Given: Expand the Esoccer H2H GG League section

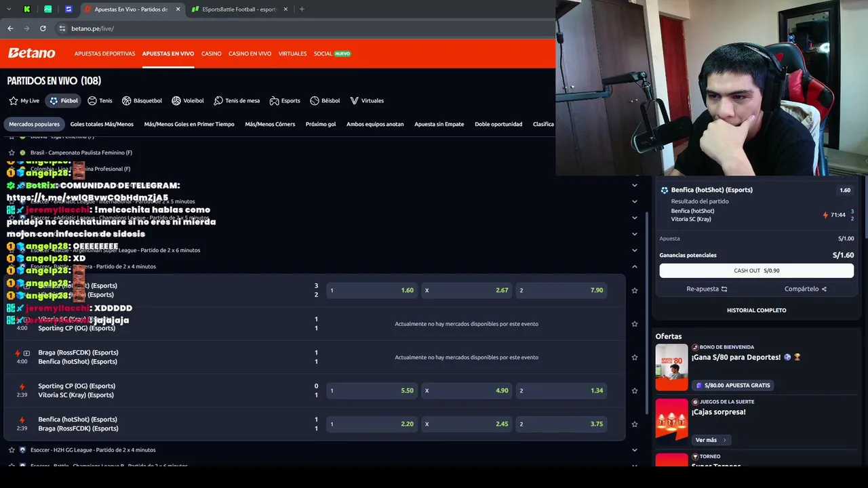Looking at the screenshot, I should [x=635, y=450].
